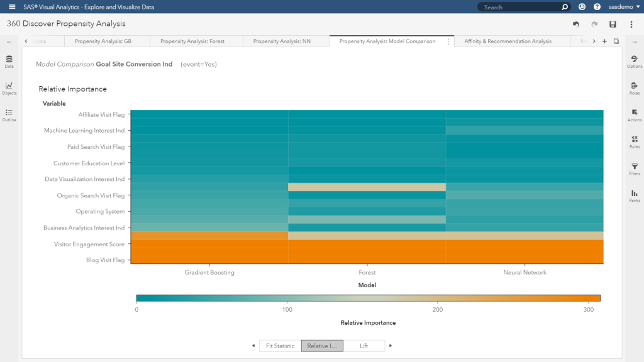Select the Lift button
The height and width of the screenshot is (362, 644).
pyautogui.click(x=364, y=345)
